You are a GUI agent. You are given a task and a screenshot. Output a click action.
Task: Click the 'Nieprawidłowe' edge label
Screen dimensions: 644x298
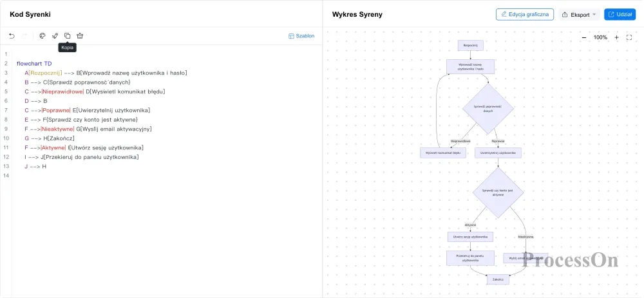pos(460,141)
